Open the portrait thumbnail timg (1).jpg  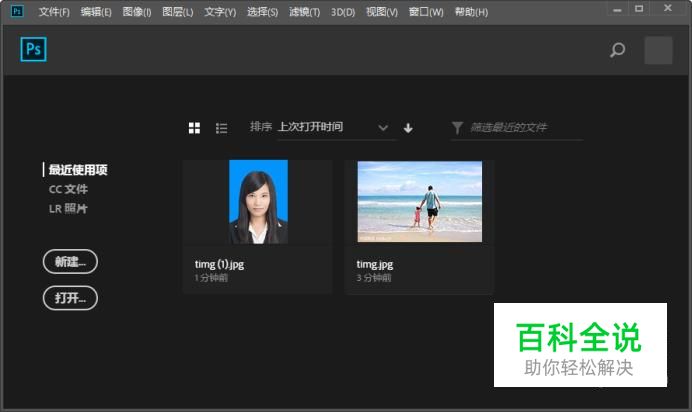click(x=258, y=202)
